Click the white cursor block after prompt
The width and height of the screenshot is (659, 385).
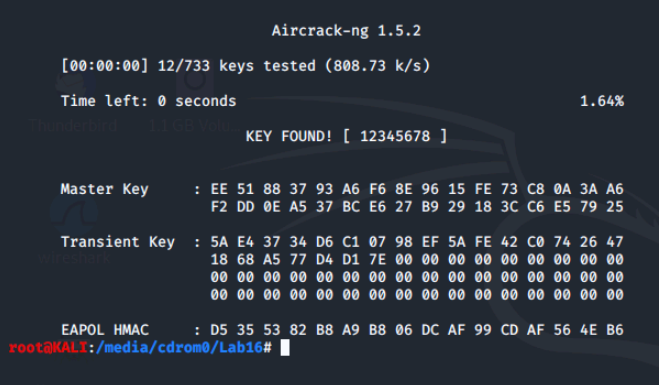click(285, 348)
